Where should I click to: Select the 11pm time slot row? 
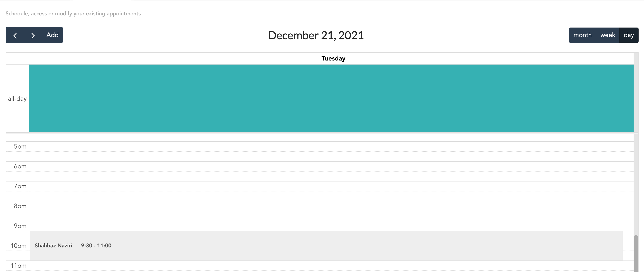[x=331, y=266]
